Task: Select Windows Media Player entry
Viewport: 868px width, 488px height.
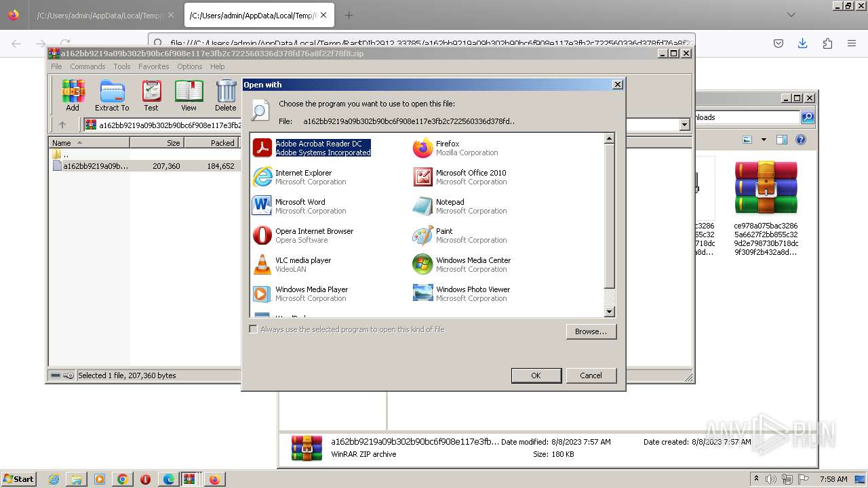Action: tap(300, 293)
